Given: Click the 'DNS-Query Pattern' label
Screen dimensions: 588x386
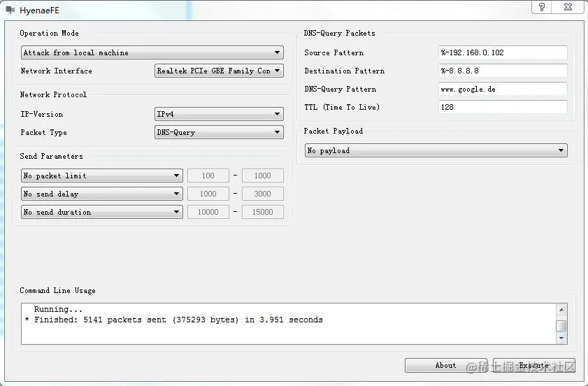Looking at the screenshot, I should [x=340, y=89].
